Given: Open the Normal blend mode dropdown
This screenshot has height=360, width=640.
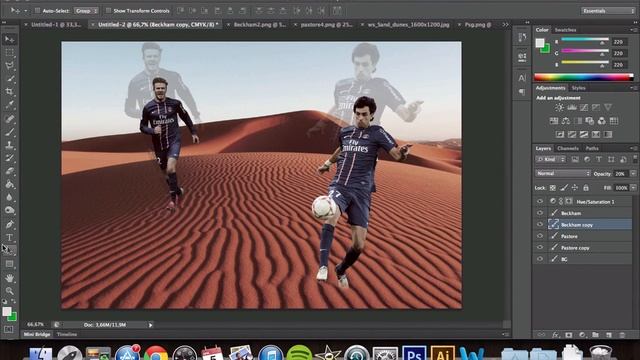Looking at the screenshot, I should [563, 173].
